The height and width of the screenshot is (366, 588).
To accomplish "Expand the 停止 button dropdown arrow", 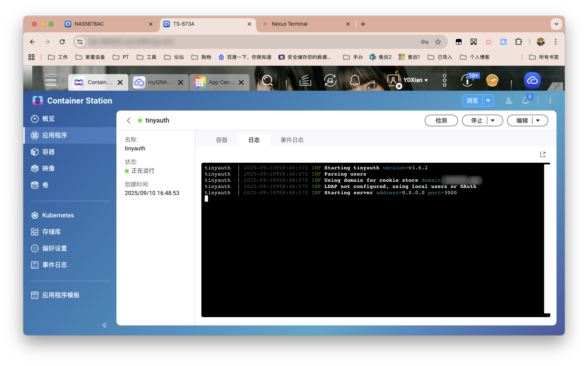I will (x=493, y=120).
